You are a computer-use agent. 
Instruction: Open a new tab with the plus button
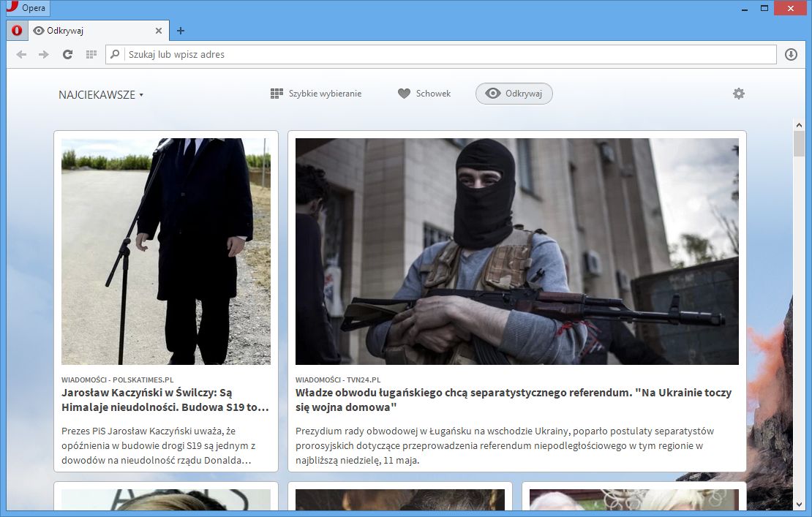point(180,31)
